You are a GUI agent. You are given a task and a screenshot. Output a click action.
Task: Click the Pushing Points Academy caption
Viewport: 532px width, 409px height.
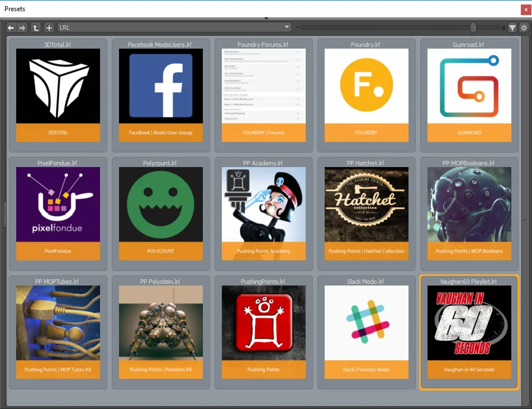264,251
